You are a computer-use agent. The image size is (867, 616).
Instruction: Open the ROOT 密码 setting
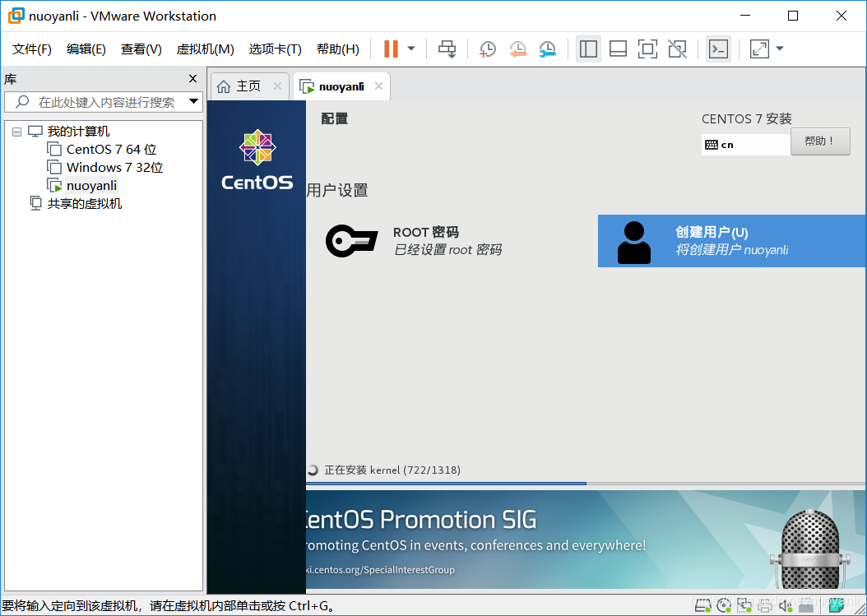(x=414, y=240)
